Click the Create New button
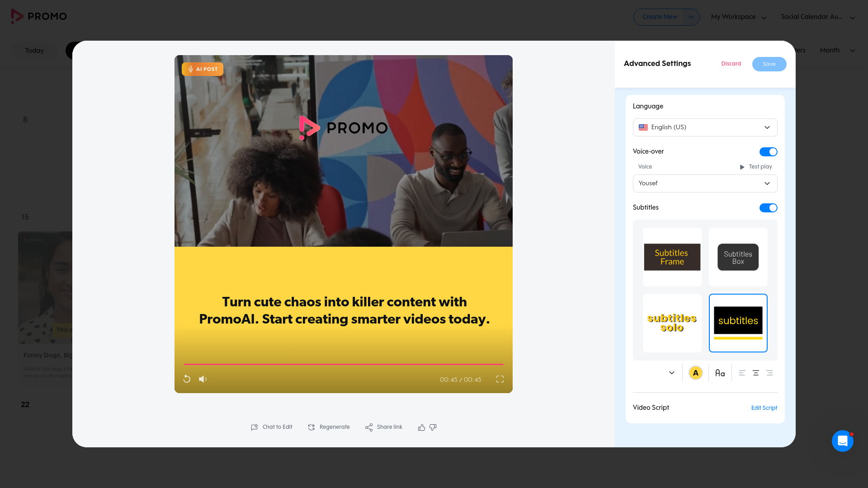The width and height of the screenshot is (868, 488). [x=660, y=17]
